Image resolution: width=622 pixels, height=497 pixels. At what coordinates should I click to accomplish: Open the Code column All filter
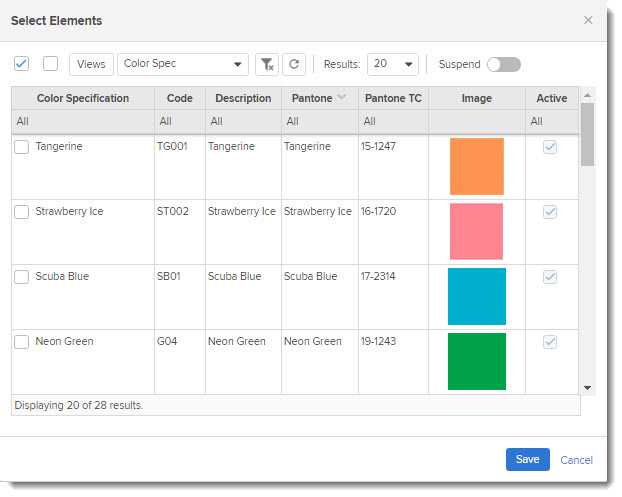pyautogui.click(x=180, y=121)
